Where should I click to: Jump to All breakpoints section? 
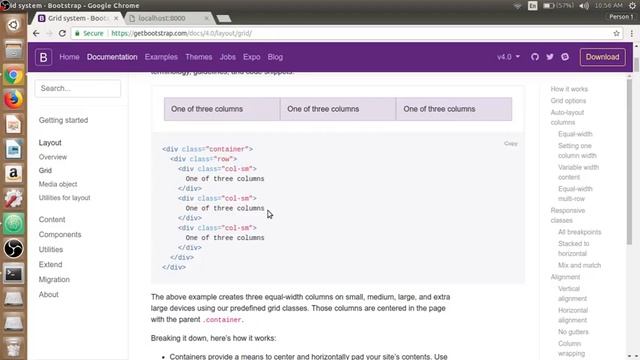580,232
